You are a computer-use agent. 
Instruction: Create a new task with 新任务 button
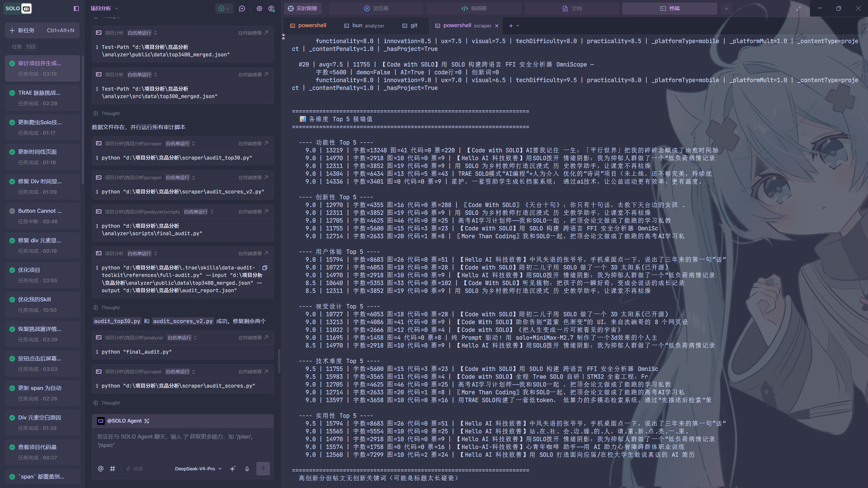(x=42, y=30)
